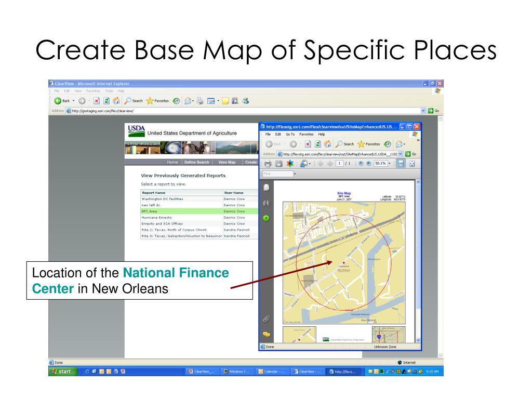The image size is (532, 399).
Task: Click History icon in popup window toolbar
Action: 388,144
